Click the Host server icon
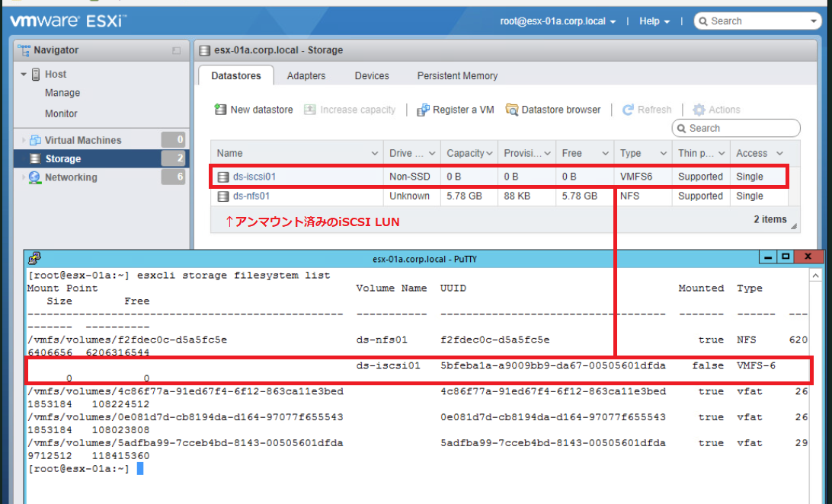 [36, 74]
